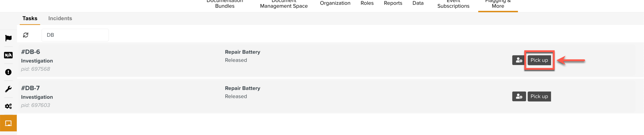Assign user for task DB-6
The height and width of the screenshot is (135, 644).
(x=519, y=60)
